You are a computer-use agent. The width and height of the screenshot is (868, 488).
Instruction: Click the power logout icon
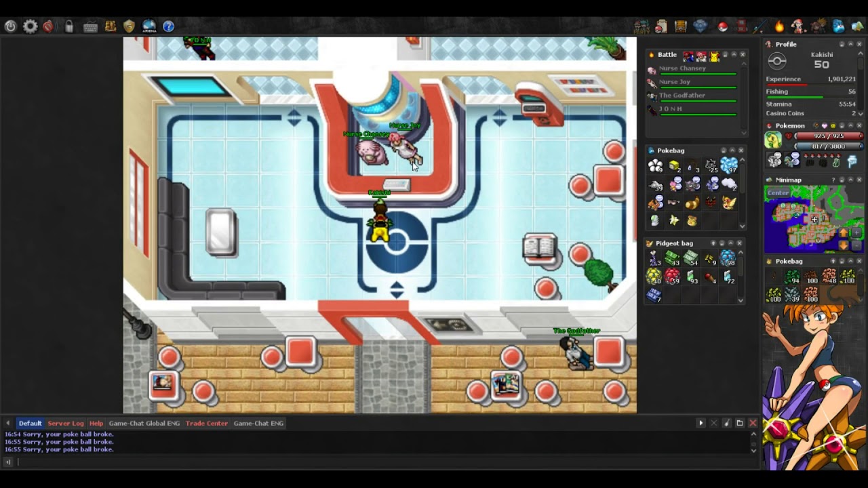pyautogui.click(x=10, y=26)
